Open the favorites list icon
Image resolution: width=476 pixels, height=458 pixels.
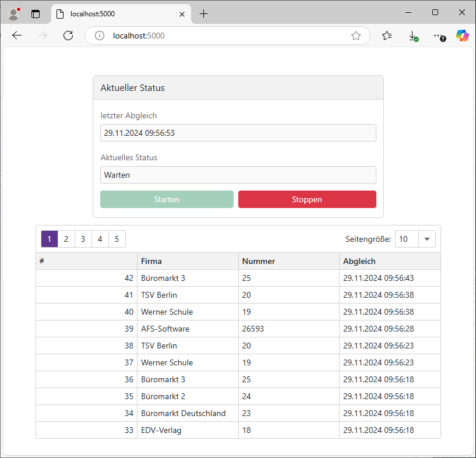point(387,36)
